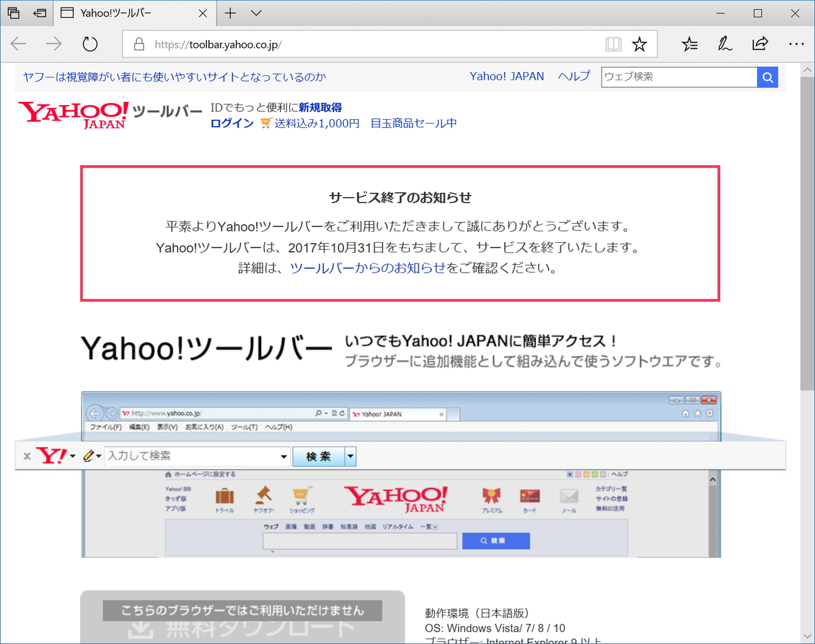Viewport: 815px width, 644px height.
Task: Click the ショッピング shopping cart icon
Action: (302, 494)
